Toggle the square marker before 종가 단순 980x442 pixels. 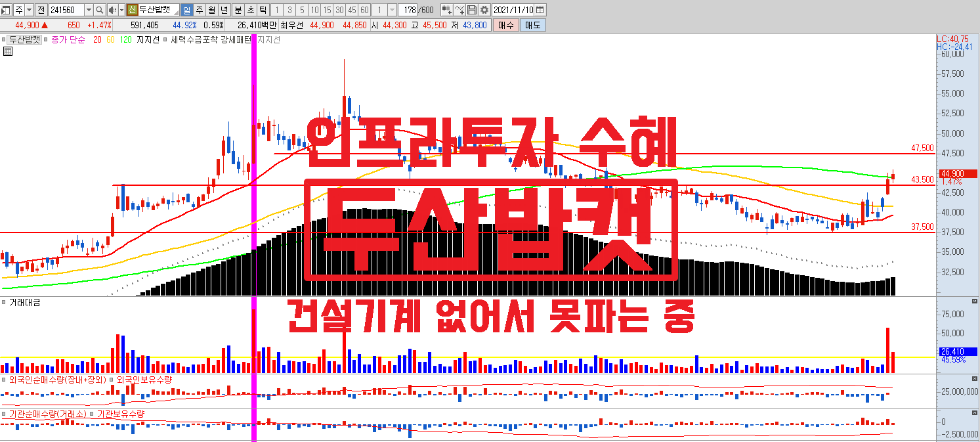tap(46, 39)
